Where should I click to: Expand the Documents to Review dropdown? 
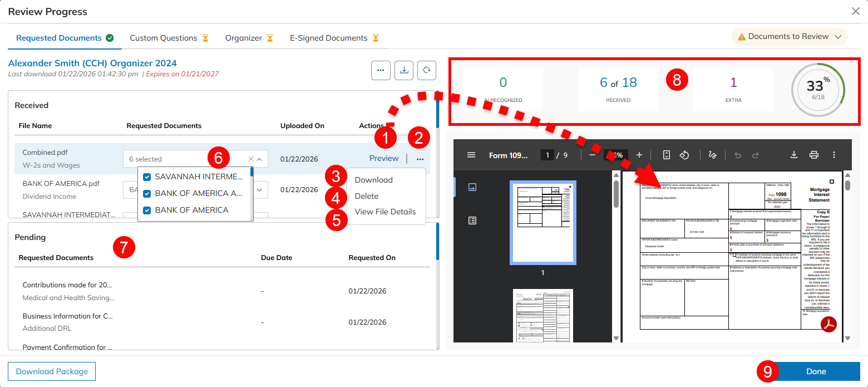[x=790, y=37]
